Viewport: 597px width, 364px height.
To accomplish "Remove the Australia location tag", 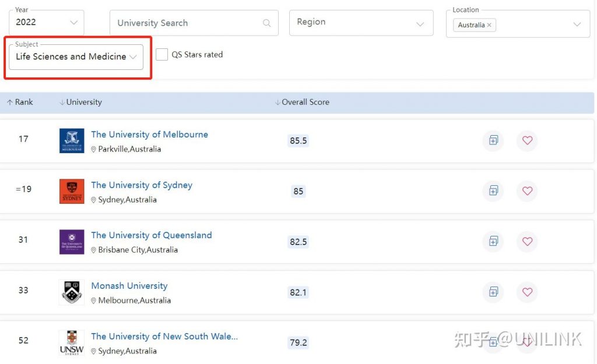I will pyautogui.click(x=489, y=25).
